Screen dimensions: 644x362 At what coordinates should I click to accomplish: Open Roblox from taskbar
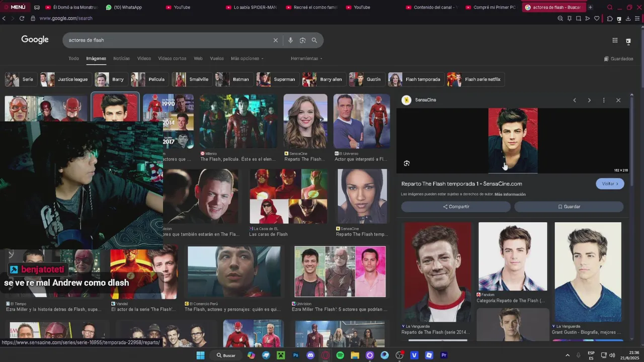click(x=429, y=355)
